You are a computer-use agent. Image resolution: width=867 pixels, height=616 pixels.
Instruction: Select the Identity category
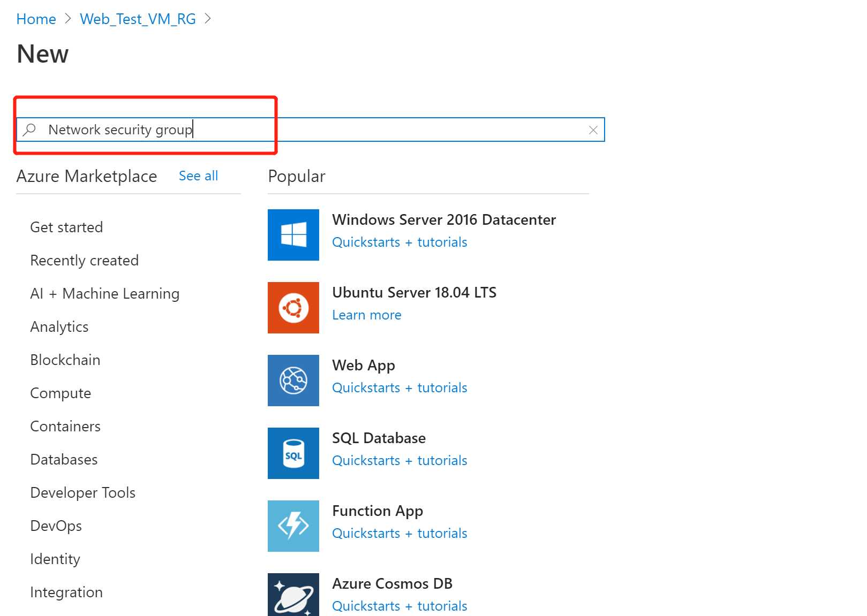(x=55, y=559)
